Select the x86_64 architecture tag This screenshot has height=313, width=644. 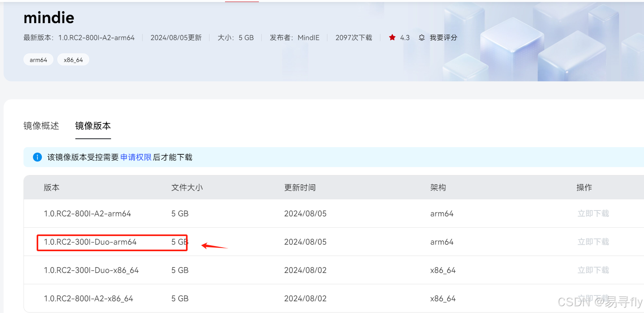(73, 60)
